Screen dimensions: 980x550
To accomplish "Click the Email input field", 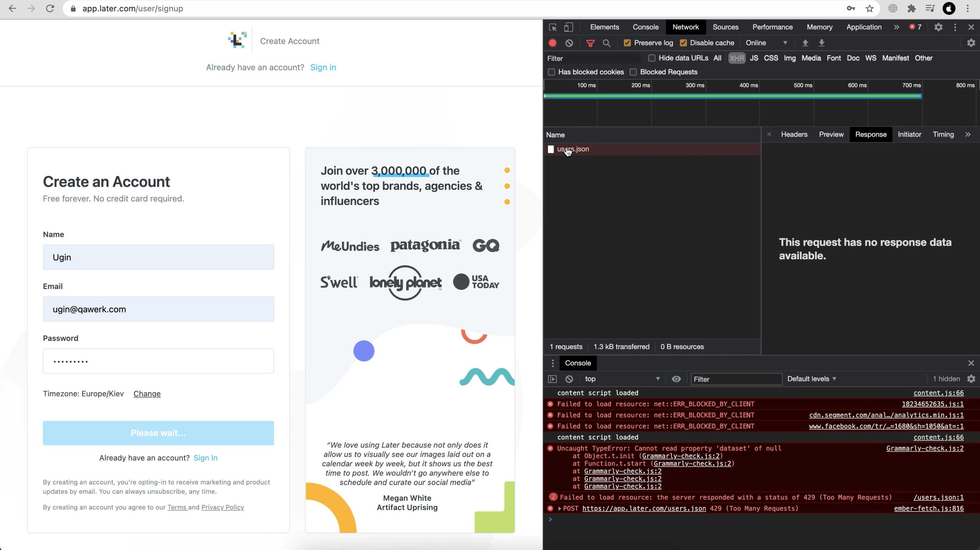I will click(x=158, y=309).
